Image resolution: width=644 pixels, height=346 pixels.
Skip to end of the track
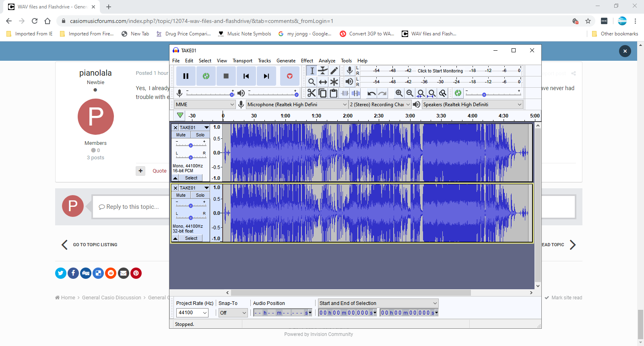point(266,76)
